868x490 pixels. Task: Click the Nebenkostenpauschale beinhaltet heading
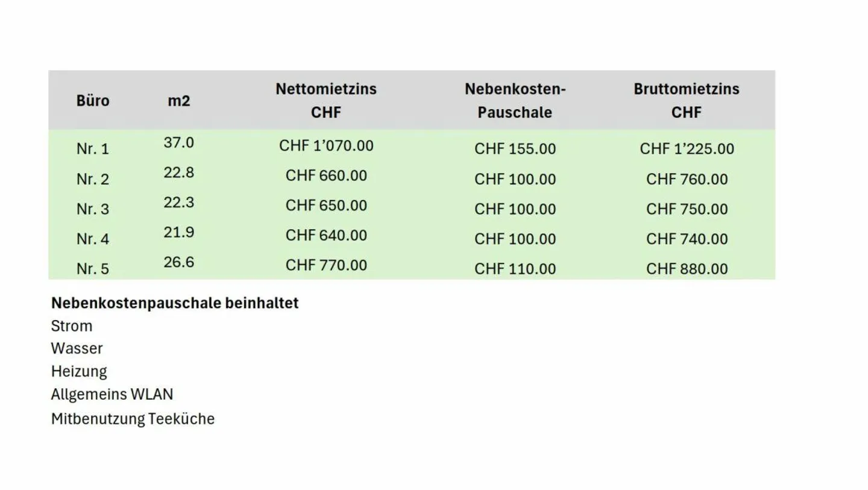pos(175,303)
